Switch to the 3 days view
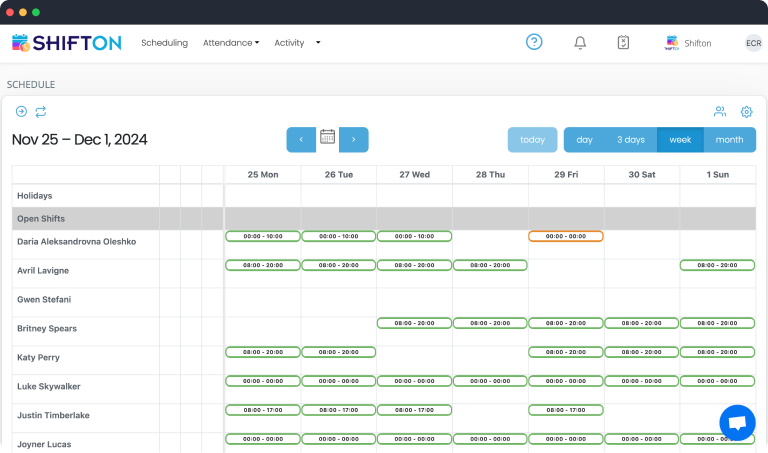Image resolution: width=768 pixels, height=453 pixels. tap(630, 140)
